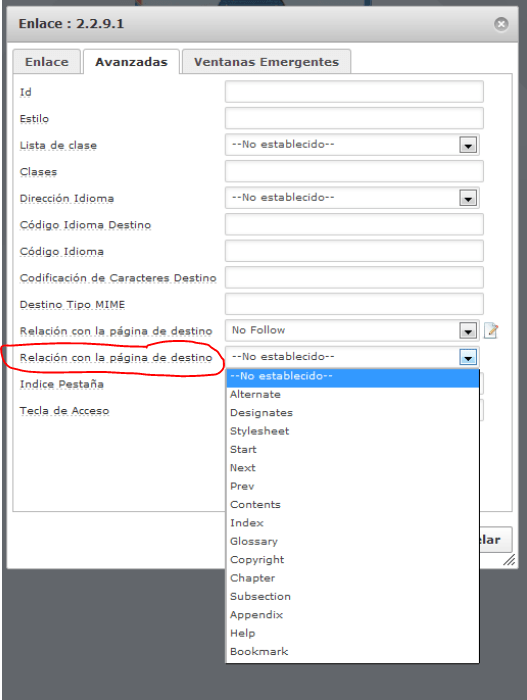This screenshot has height=700, width=527.
Task: Open the Lista de clase dropdown arrow
Action: (468, 145)
